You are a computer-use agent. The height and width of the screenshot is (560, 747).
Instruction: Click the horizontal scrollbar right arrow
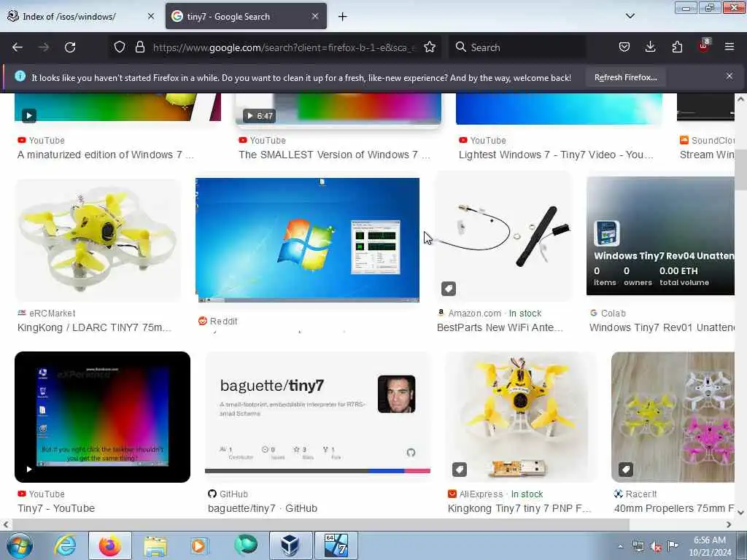pyautogui.click(x=729, y=524)
